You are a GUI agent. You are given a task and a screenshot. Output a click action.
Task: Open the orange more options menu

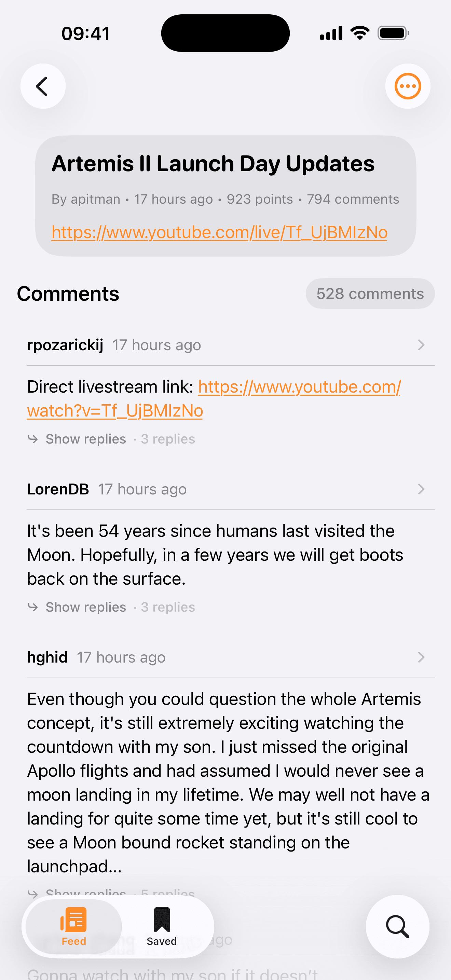coord(408,86)
